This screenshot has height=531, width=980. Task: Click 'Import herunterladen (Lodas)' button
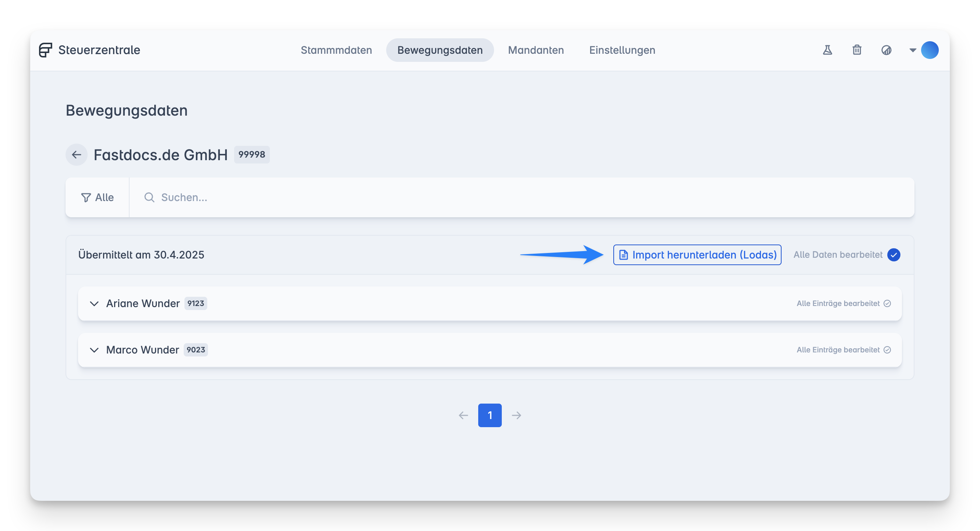point(697,255)
